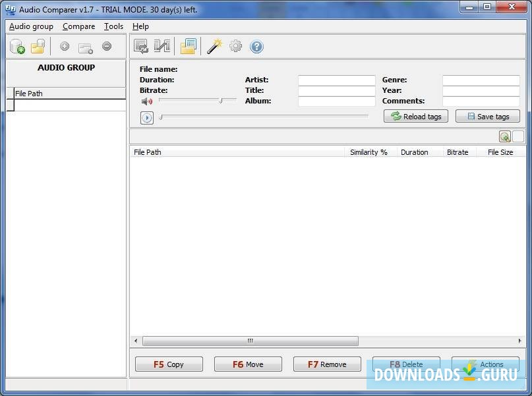Click the Audio Comparer title bar icon

pyautogui.click(x=11, y=9)
